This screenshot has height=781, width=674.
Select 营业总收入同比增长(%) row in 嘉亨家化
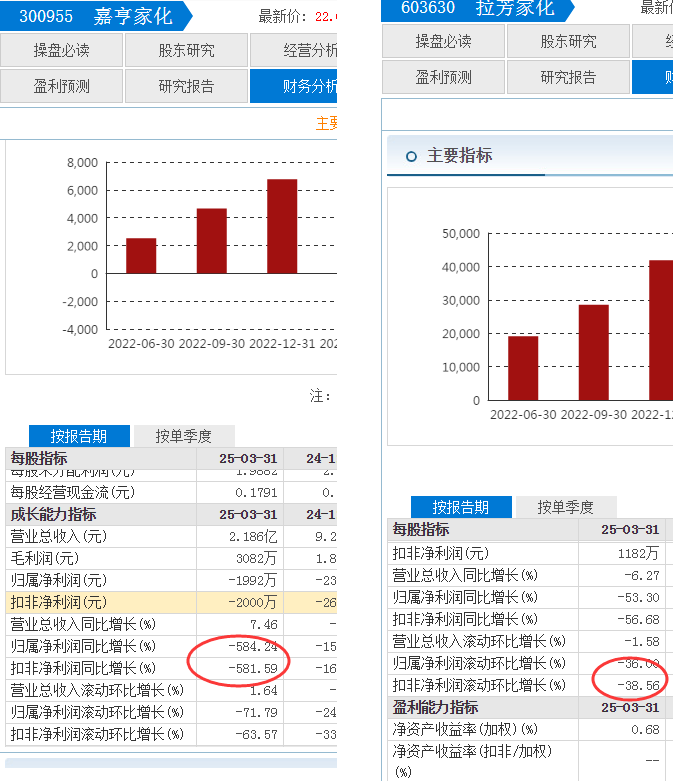(x=171, y=624)
